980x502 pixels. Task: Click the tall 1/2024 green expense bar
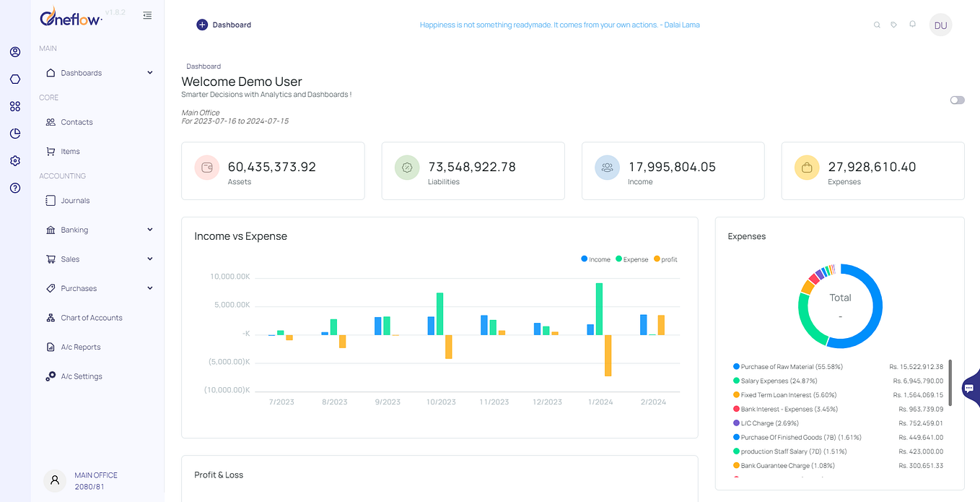coord(599,309)
